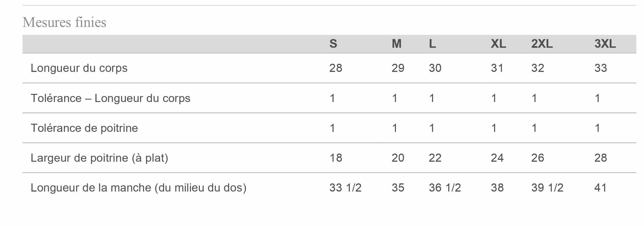
Task: Click Tolérance – Longueur du corps label
Action: point(110,98)
